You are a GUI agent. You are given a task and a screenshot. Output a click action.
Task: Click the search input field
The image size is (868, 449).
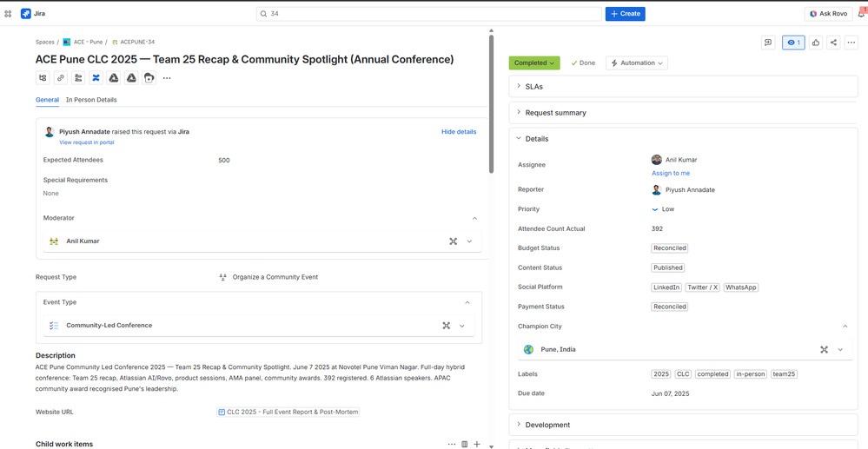point(429,14)
